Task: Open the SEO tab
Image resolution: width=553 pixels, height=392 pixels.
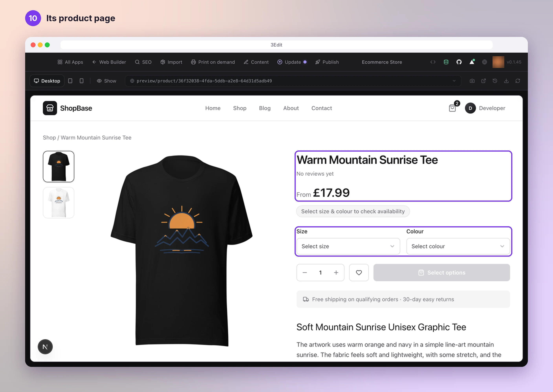Action: point(143,62)
